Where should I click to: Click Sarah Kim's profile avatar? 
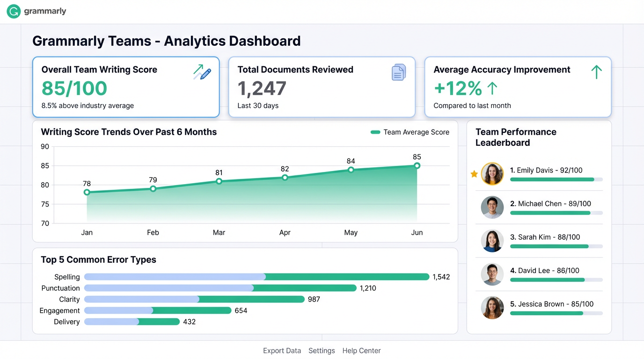(x=492, y=241)
